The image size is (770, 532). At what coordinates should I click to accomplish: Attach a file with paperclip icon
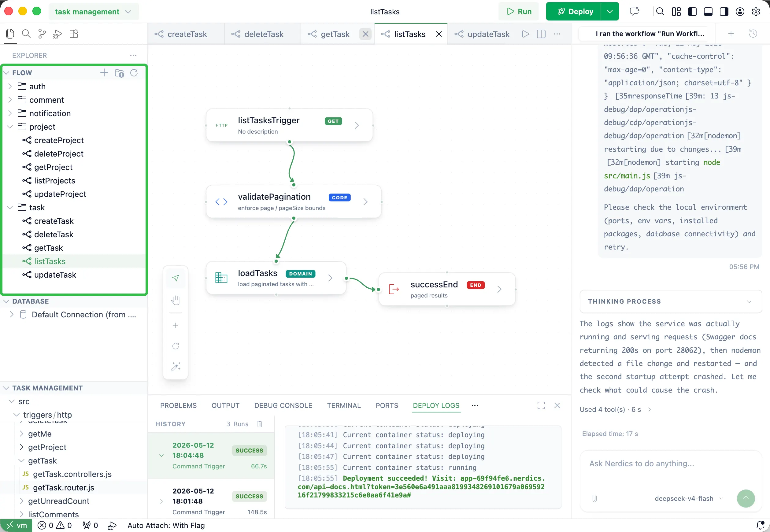click(x=594, y=498)
